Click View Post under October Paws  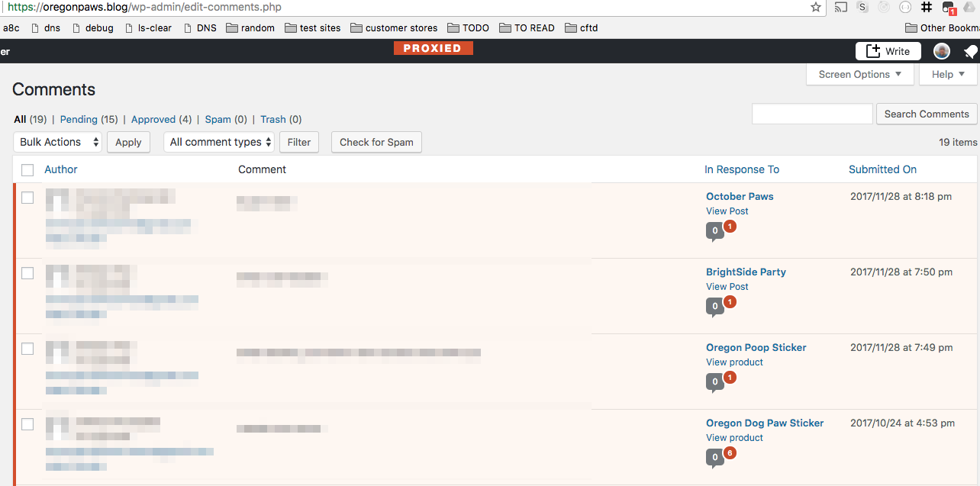[727, 211]
